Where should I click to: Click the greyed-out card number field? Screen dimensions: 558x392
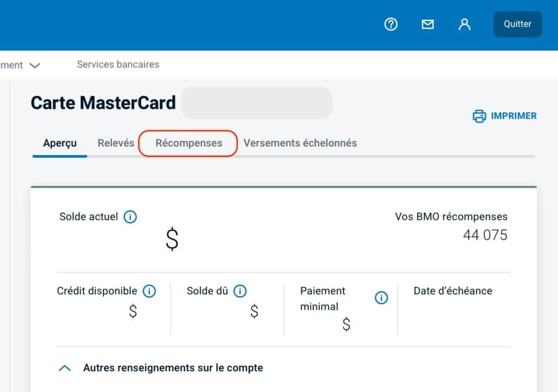pos(257,102)
